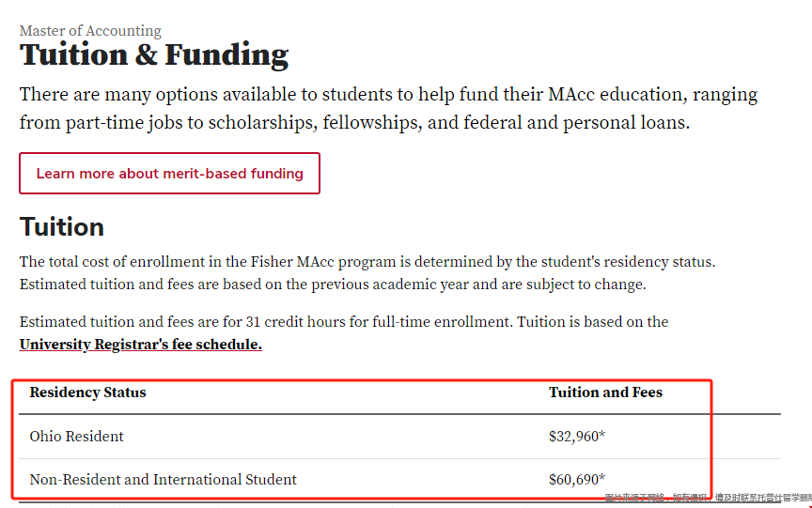This screenshot has height=508, width=812.
Task: Click the asterisk after $32,960
Action: point(602,435)
